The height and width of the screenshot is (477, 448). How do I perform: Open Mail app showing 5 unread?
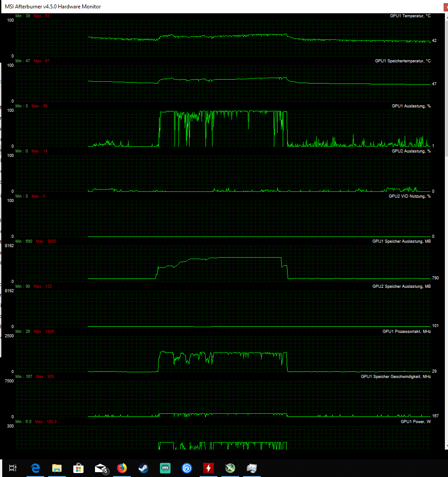pos(101,469)
